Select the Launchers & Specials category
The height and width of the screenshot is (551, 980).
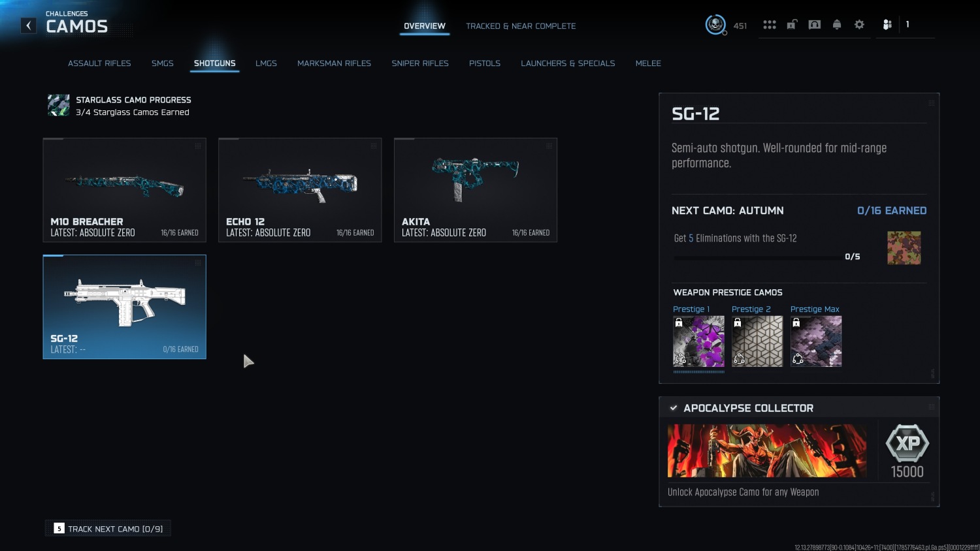click(x=568, y=63)
